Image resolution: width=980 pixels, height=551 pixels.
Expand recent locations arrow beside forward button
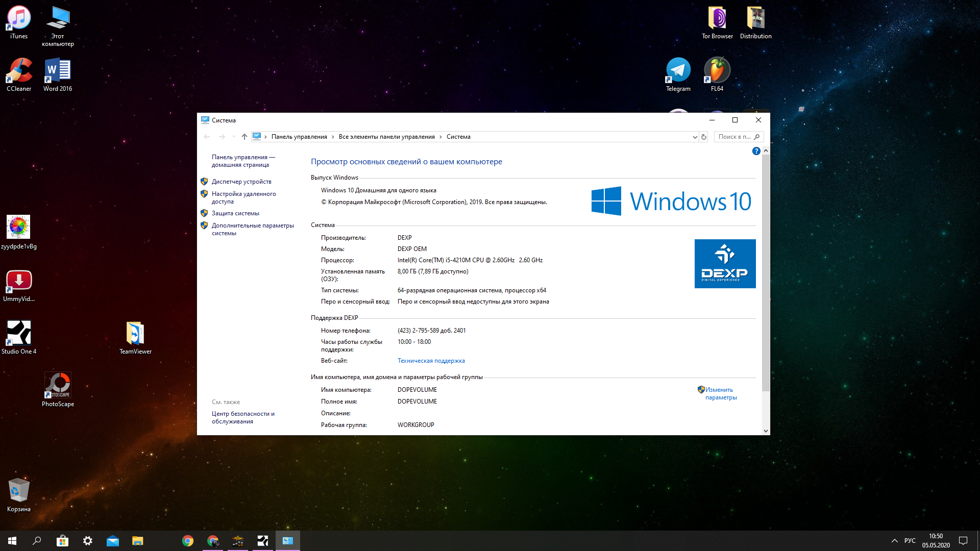tap(234, 137)
